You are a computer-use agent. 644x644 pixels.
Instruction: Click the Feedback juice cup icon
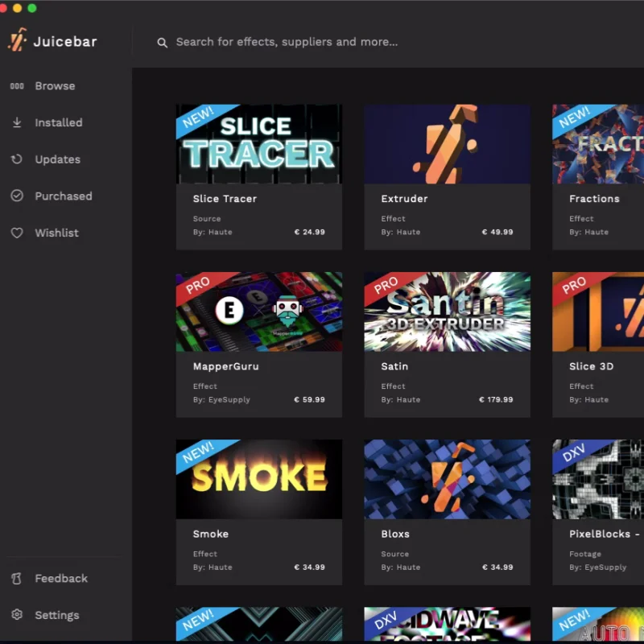pyautogui.click(x=17, y=578)
